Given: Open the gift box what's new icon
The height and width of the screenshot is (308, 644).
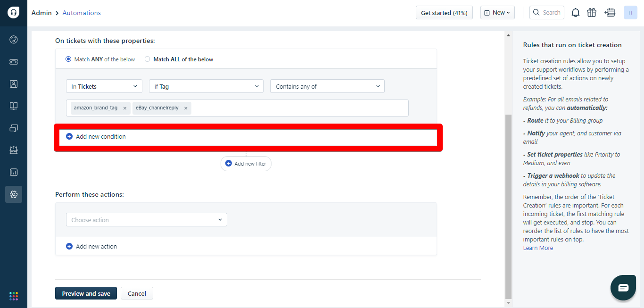Looking at the screenshot, I should tap(592, 13).
